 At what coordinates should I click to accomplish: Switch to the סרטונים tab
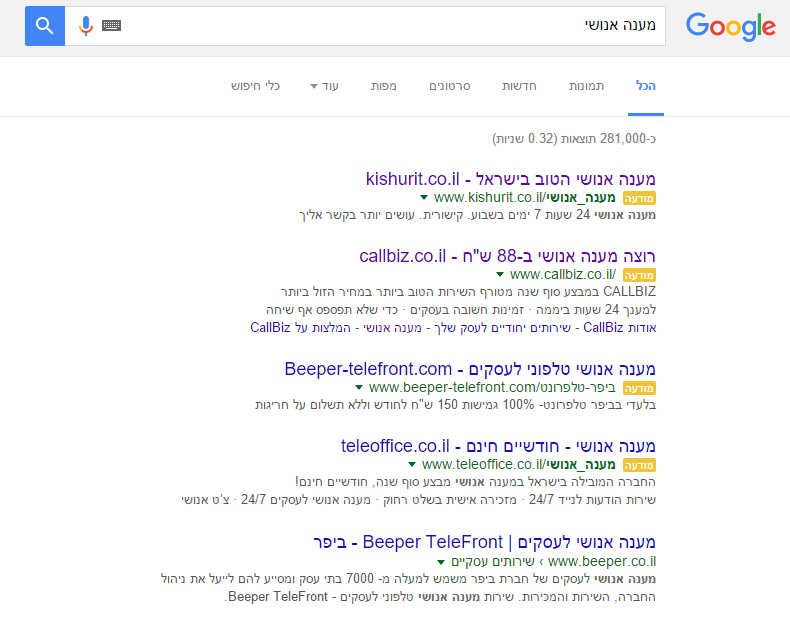[450, 86]
